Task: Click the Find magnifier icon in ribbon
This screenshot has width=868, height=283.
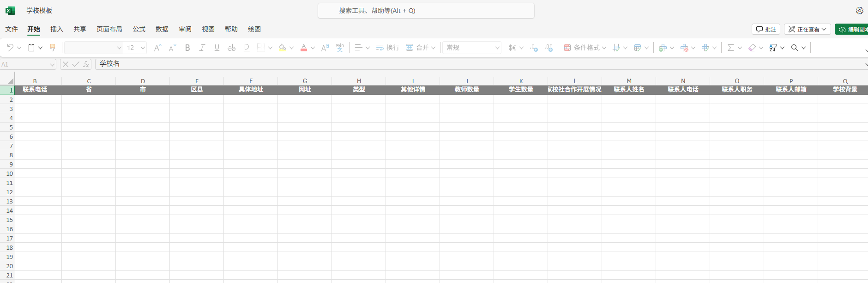Action: click(795, 48)
